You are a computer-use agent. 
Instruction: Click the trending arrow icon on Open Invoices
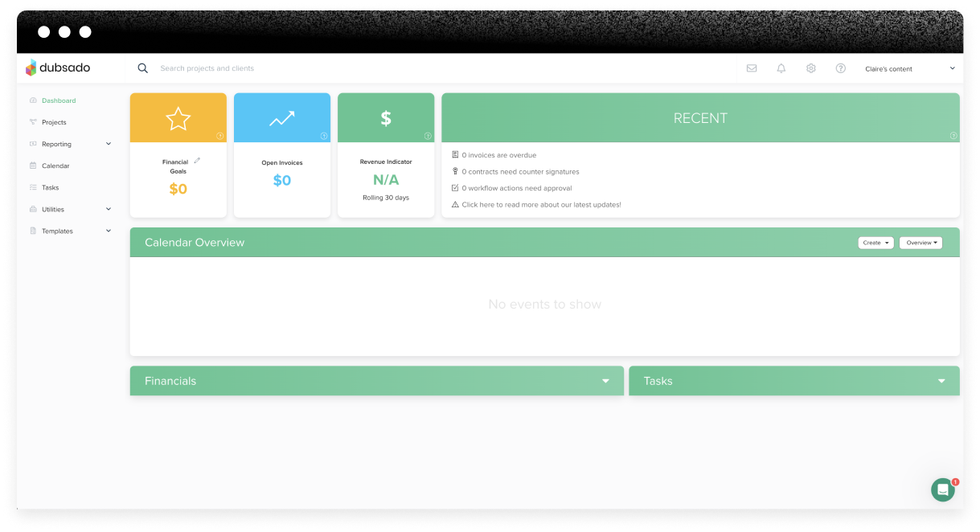(x=281, y=117)
